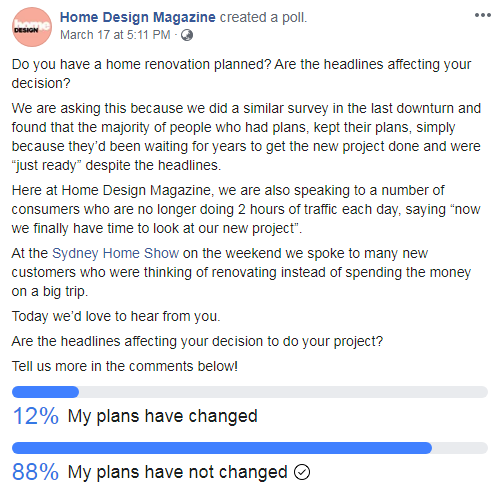The height and width of the screenshot is (504, 500).
Task: Click the 'created a poll.' text in header
Action: point(263,17)
